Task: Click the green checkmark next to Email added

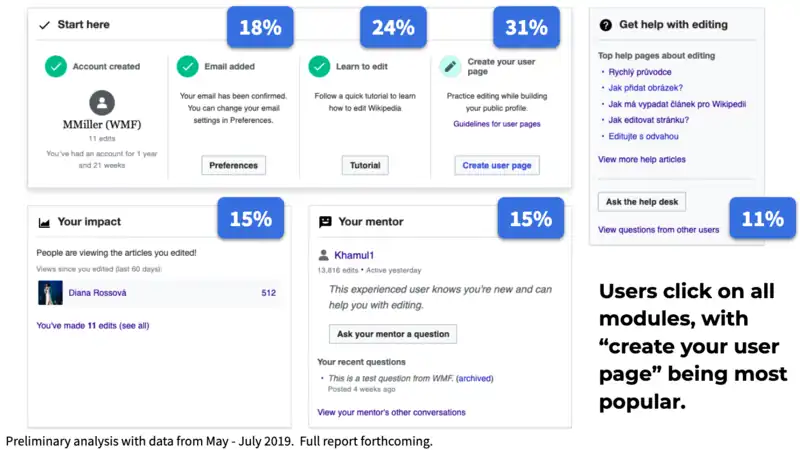Action: point(187,66)
